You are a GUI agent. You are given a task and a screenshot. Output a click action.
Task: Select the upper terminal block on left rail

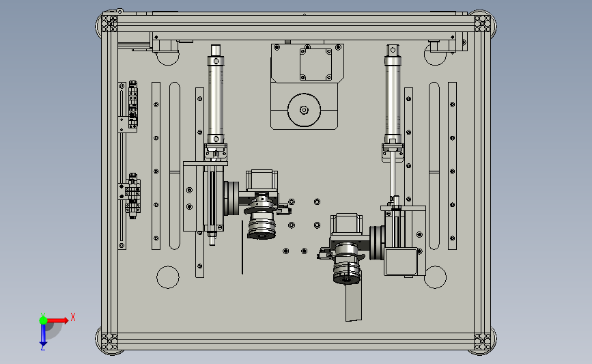point(133,104)
